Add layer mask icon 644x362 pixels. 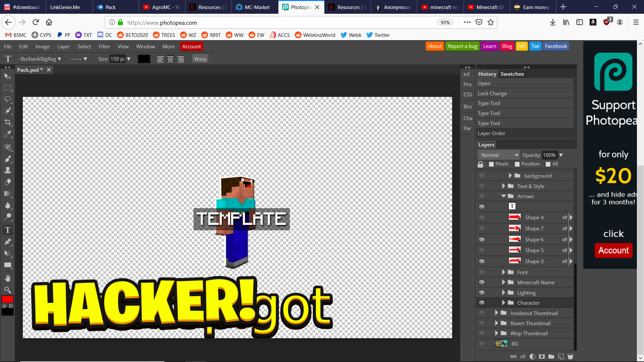pyautogui.click(x=542, y=356)
